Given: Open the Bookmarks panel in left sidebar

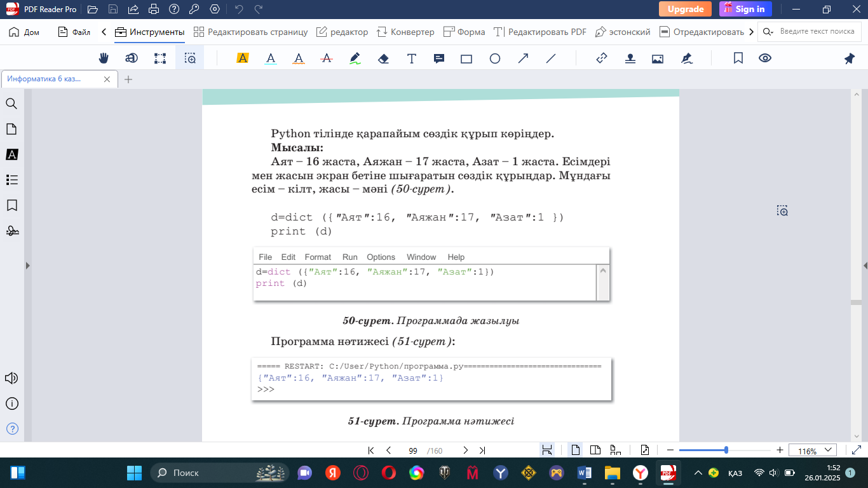Looking at the screenshot, I should (x=11, y=205).
